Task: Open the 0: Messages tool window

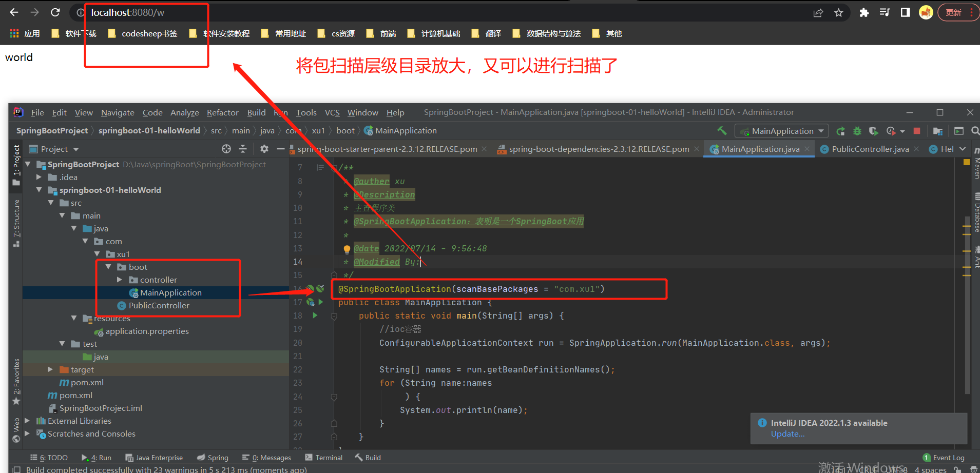Action: (x=266, y=458)
